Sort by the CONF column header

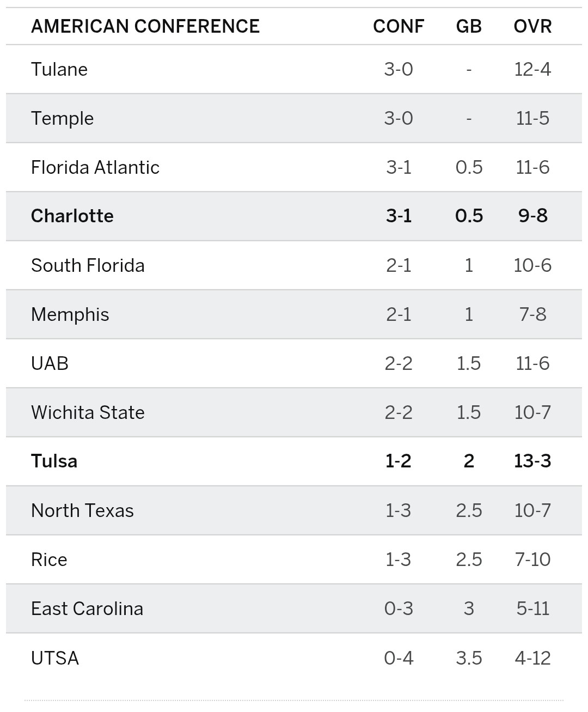tap(399, 26)
